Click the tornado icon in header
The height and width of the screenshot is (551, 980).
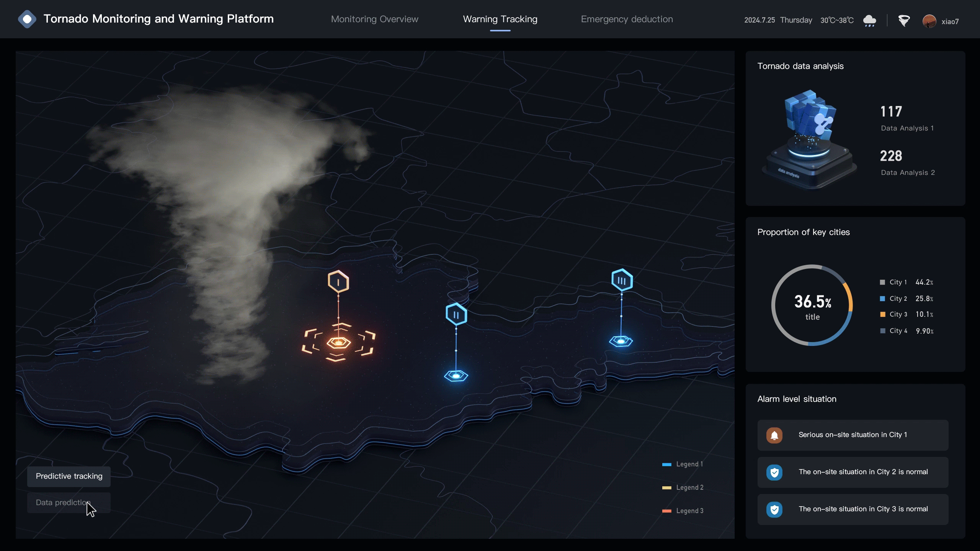pyautogui.click(x=904, y=20)
